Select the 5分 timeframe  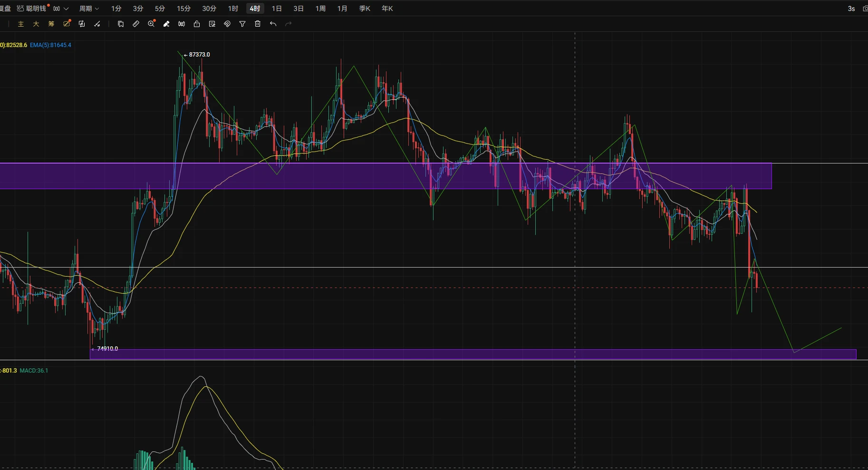[x=160, y=9]
